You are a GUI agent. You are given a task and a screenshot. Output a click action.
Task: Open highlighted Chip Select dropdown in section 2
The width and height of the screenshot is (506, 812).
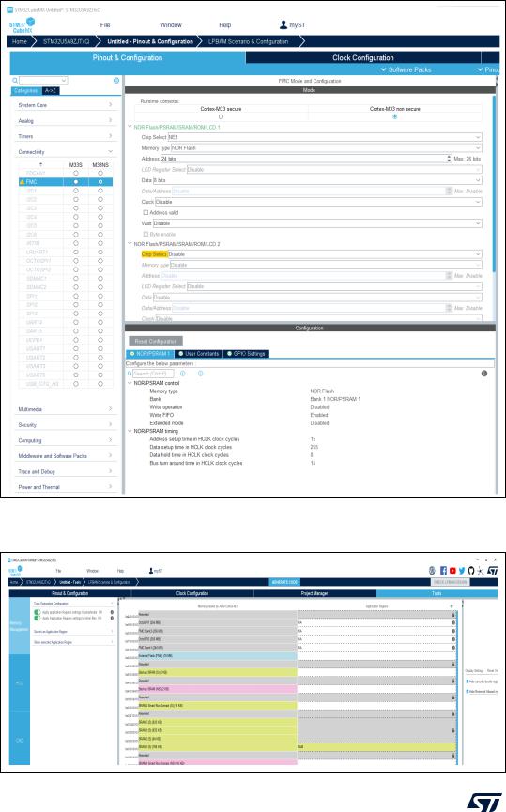(x=325, y=254)
